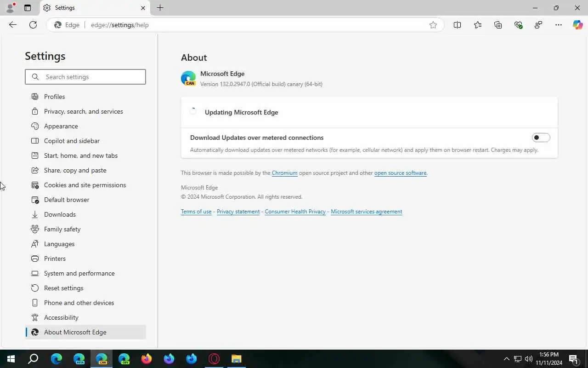Open Share, copy and paste settings

tap(85, 170)
